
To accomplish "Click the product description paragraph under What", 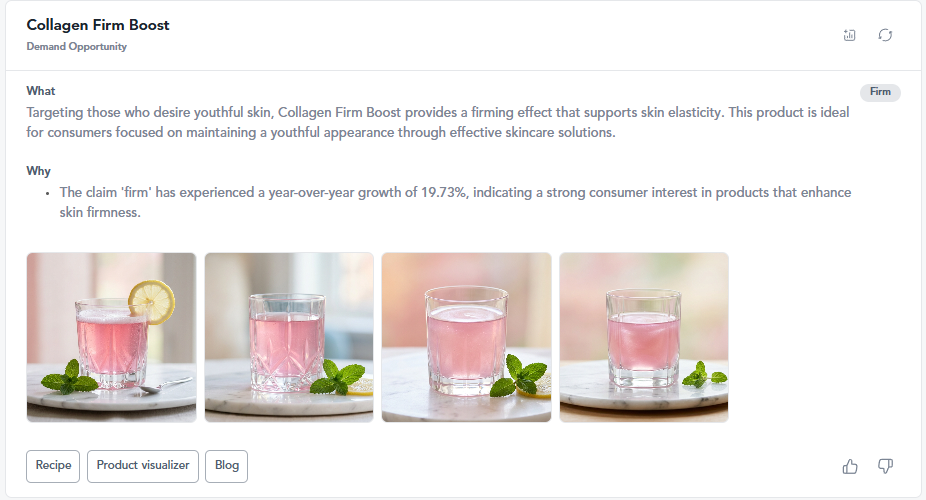I will (x=438, y=122).
